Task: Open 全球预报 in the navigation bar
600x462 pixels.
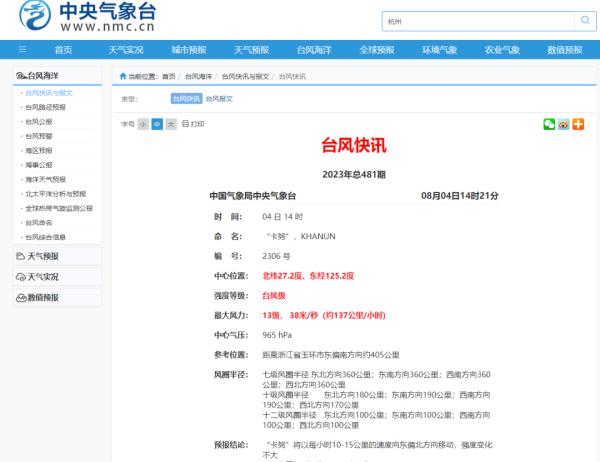Action: (377, 50)
